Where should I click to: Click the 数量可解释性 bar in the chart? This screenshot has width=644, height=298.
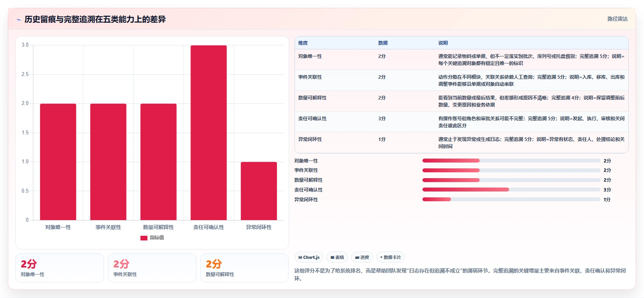point(158,162)
